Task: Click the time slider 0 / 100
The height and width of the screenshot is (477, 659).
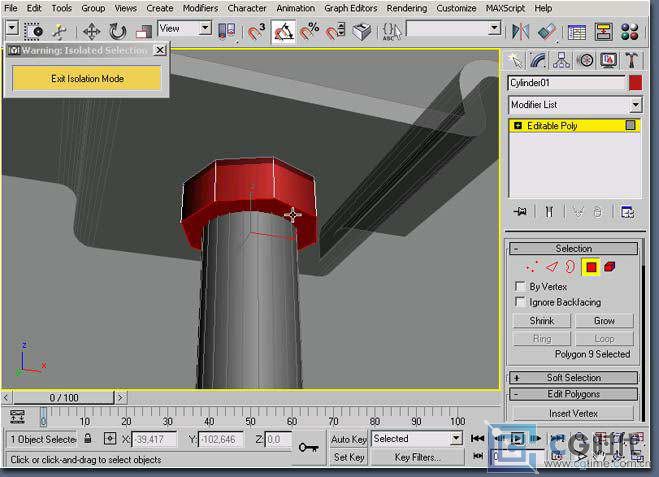Action: [x=63, y=398]
